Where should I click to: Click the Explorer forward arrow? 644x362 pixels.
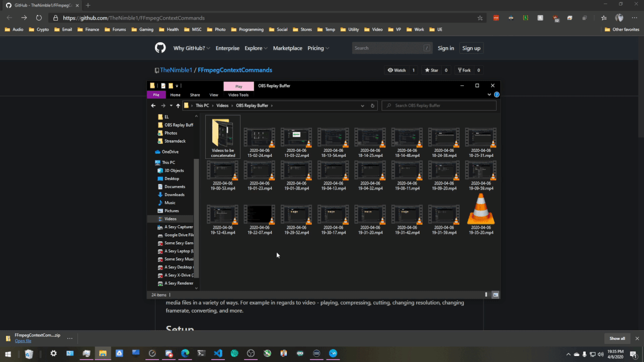(x=163, y=106)
